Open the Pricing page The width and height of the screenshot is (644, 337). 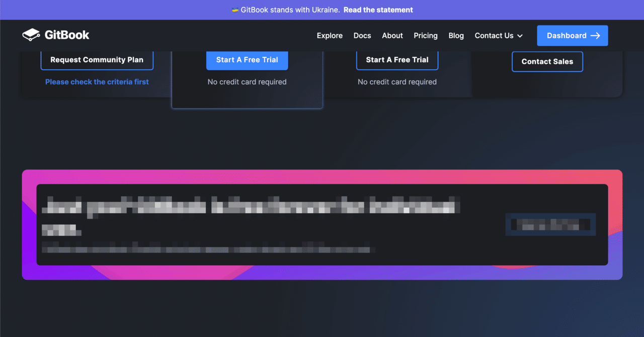click(426, 36)
